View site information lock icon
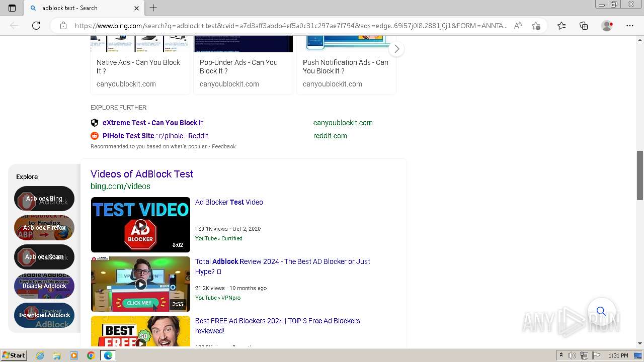The height and width of the screenshot is (362, 644). click(63, 26)
